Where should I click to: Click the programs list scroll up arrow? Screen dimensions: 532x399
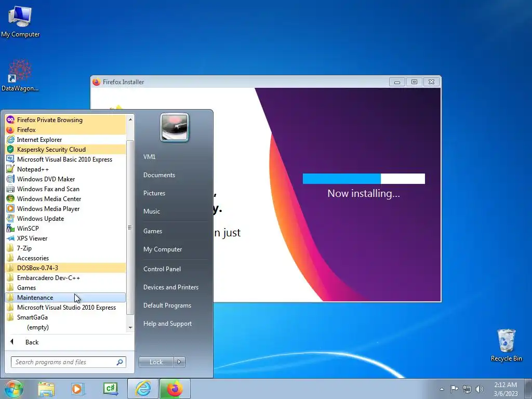coord(130,119)
